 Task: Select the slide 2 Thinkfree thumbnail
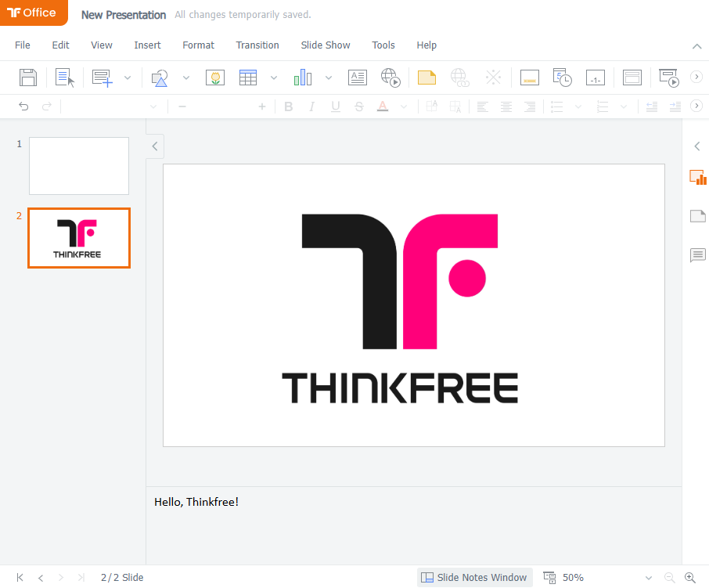[x=79, y=238]
